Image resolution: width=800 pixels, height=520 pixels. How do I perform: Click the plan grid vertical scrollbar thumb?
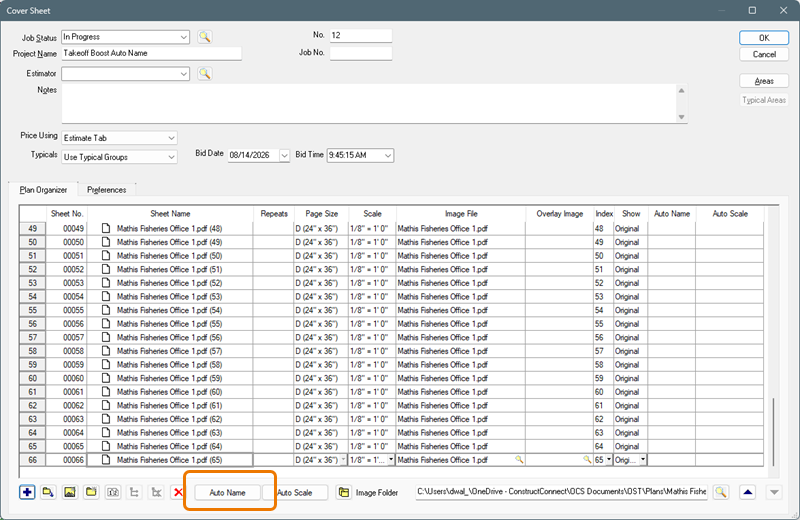coord(773,432)
